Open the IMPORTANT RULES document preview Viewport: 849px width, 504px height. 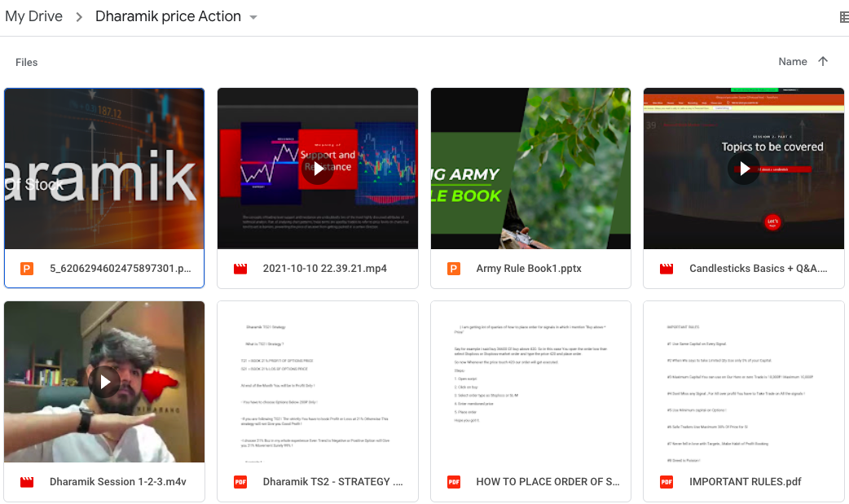(x=743, y=381)
